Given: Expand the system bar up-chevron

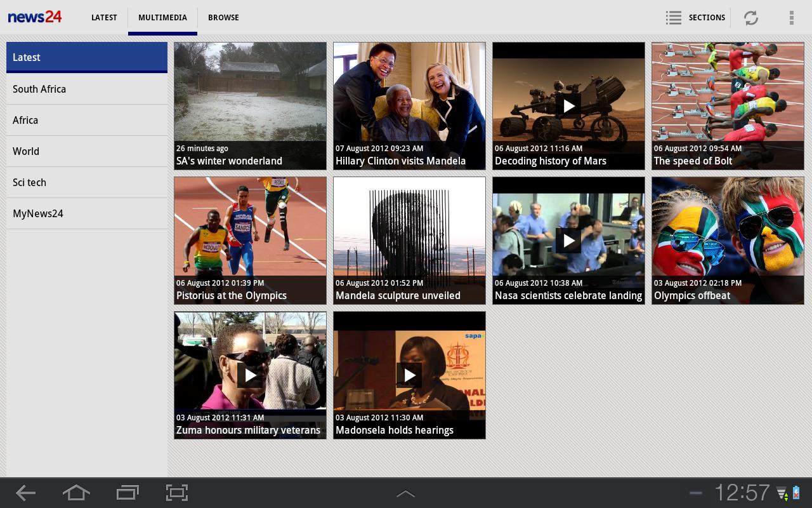Looking at the screenshot, I should point(405,493).
